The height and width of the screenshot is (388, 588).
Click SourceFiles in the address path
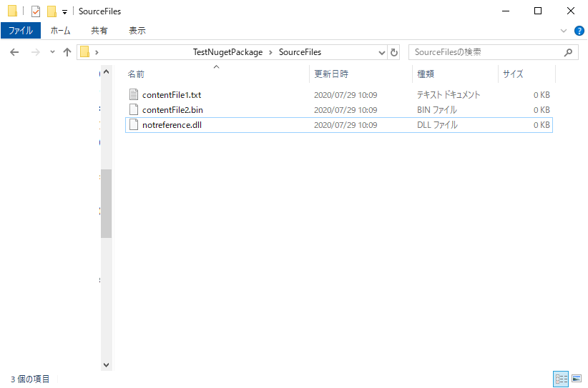300,52
